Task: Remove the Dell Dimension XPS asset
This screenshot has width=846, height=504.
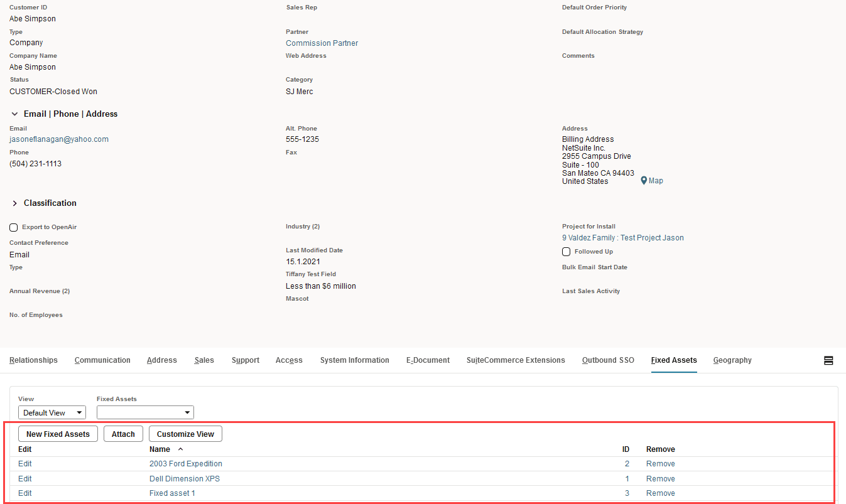Action: pos(660,478)
